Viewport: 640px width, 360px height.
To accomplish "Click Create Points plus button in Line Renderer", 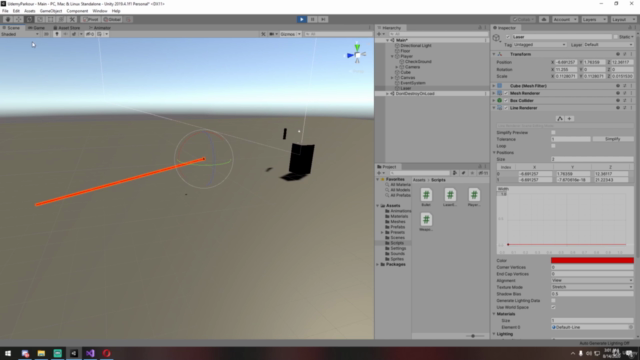I will click(569, 118).
